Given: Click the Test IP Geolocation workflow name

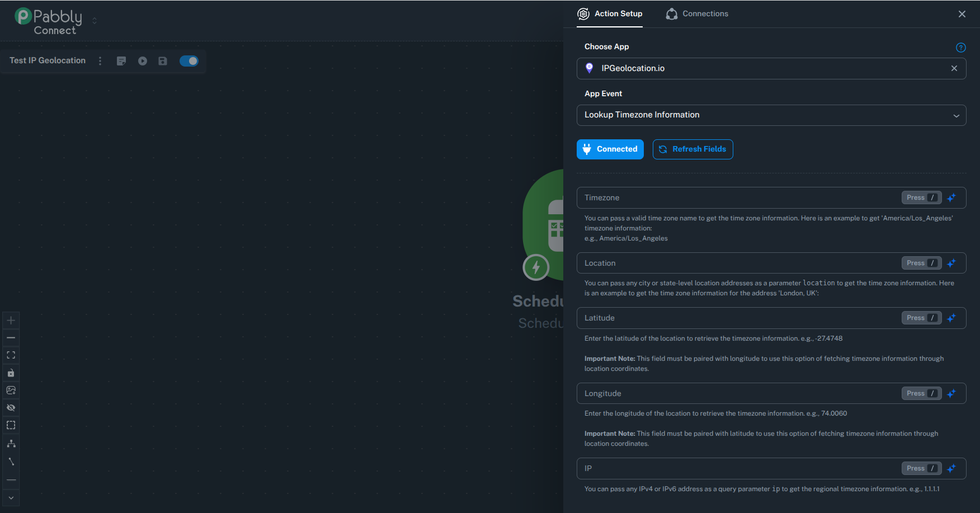Looking at the screenshot, I should [48, 60].
